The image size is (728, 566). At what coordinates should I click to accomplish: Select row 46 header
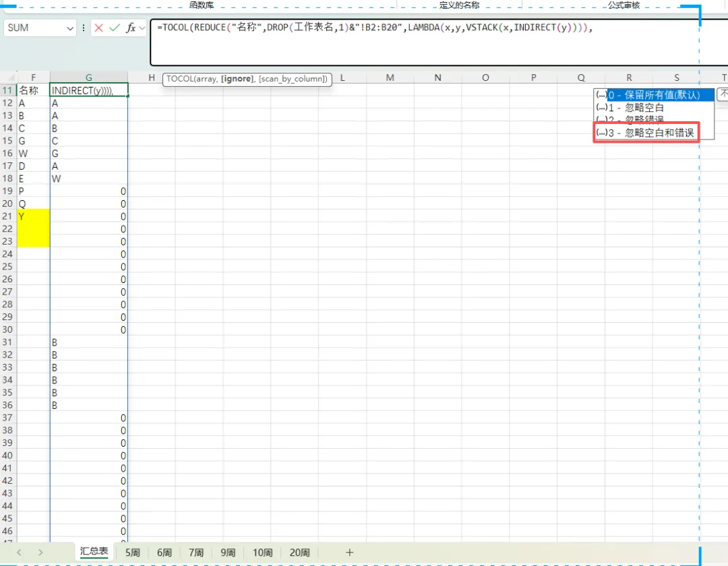pyautogui.click(x=8, y=531)
